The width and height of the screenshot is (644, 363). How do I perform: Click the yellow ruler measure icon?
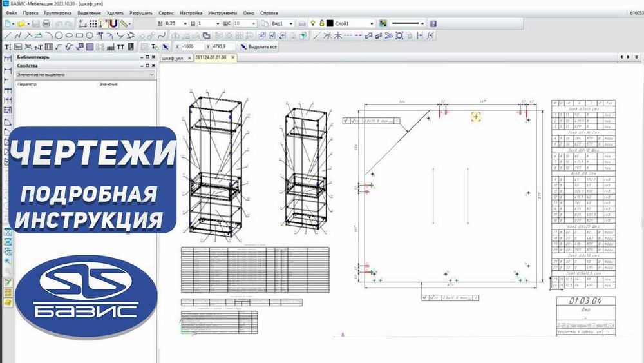(x=123, y=24)
